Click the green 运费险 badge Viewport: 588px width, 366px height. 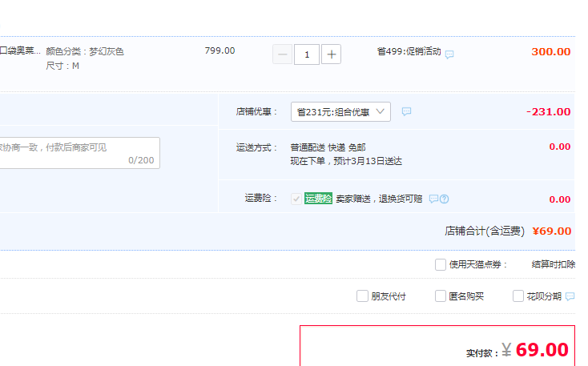(318, 199)
